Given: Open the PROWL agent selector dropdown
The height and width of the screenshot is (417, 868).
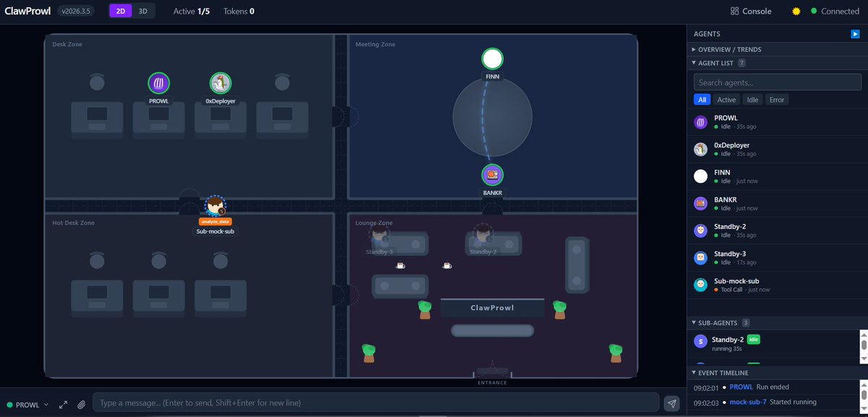Looking at the screenshot, I should tap(27, 404).
